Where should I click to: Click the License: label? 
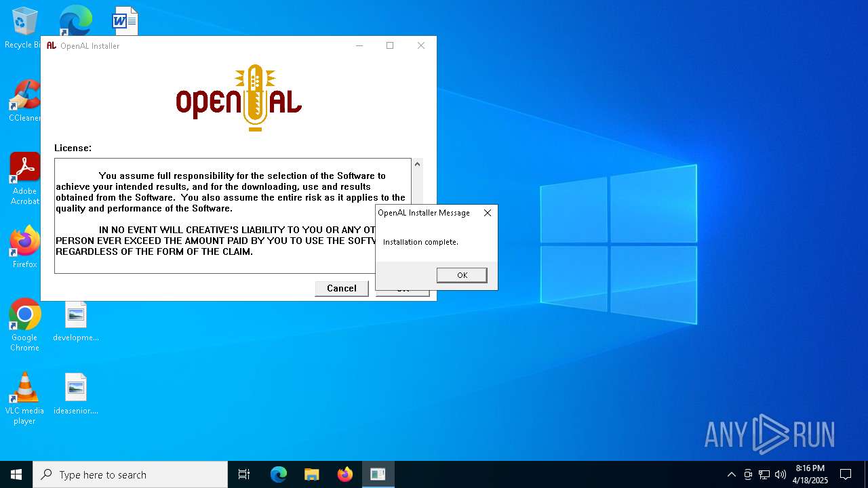click(x=73, y=148)
